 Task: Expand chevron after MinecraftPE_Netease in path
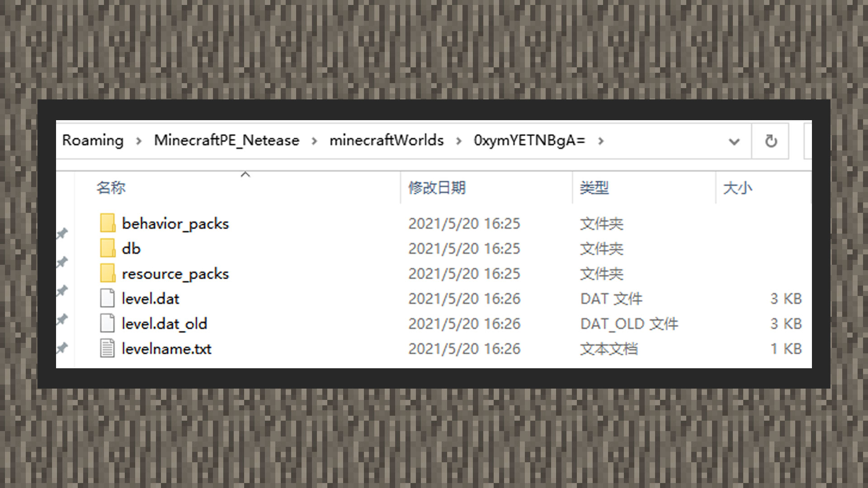tap(314, 141)
